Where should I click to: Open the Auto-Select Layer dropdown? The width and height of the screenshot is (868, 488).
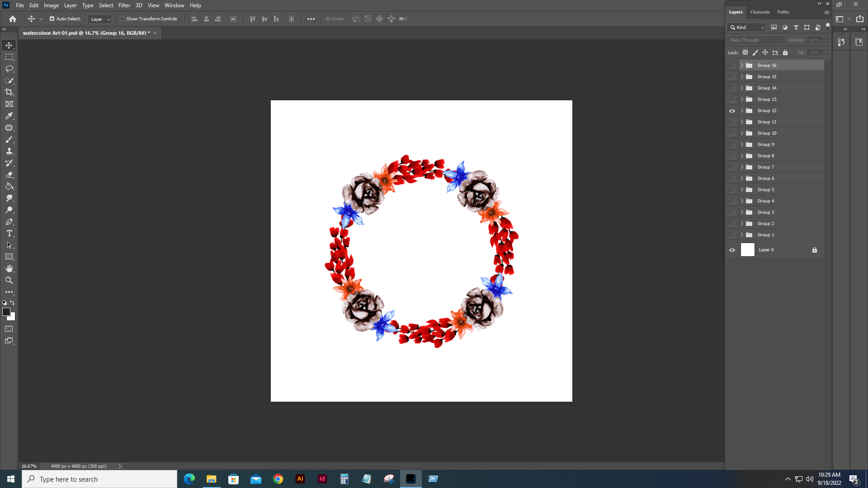pos(100,19)
